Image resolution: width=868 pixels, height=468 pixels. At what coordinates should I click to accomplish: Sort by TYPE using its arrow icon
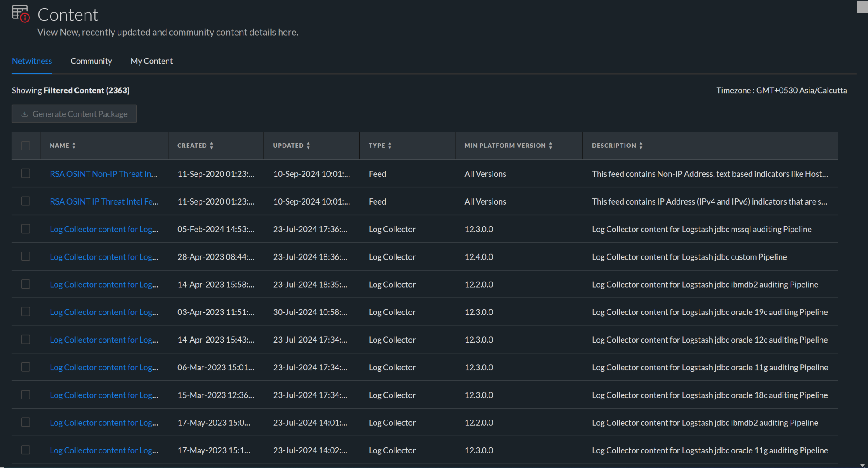pyautogui.click(x=390, y=146)
